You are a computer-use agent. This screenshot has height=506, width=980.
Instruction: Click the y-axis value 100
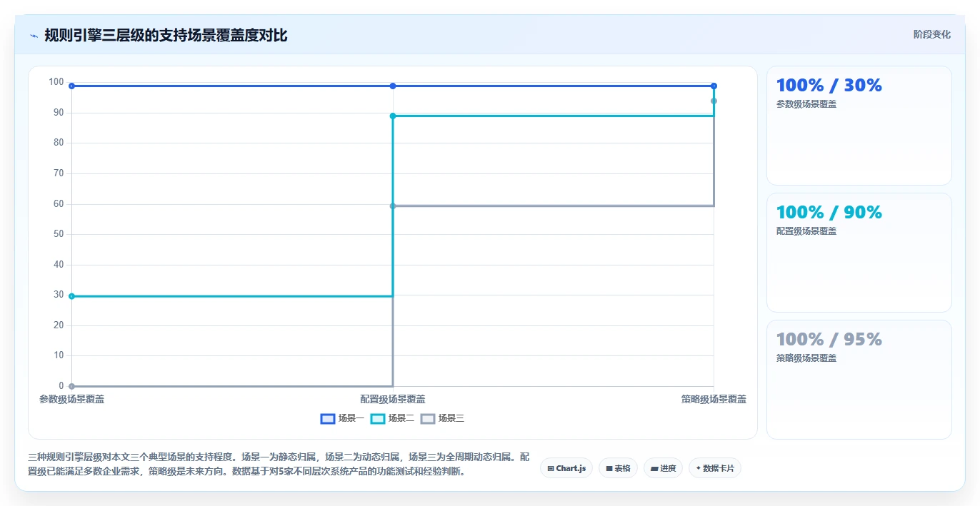56,82
